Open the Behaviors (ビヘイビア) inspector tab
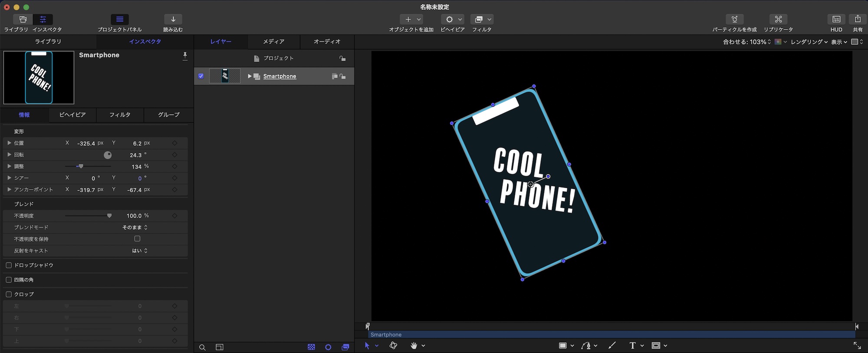 point(72,115)
